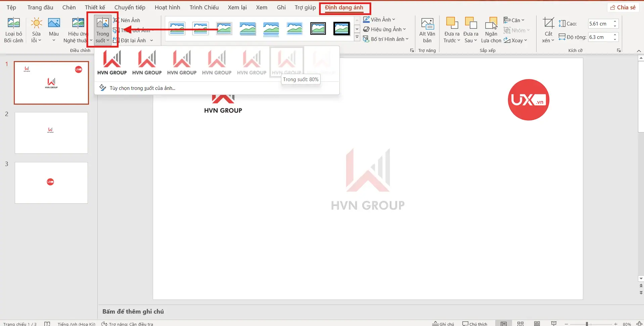Open the Alt Văn bản pane
The height and width of the screenshot is (326, 644).
click(x=426, y=30)
